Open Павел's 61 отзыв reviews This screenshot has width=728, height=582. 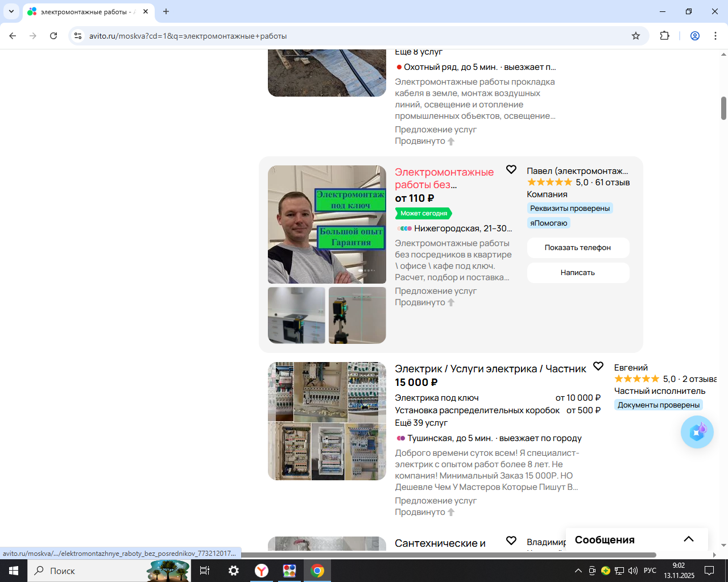pos(613,182)
